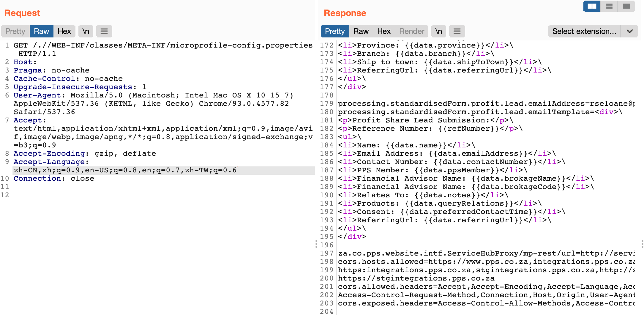Open the Response Render tab
Viewport: 644px width, 315px height.
coord(412,31)
